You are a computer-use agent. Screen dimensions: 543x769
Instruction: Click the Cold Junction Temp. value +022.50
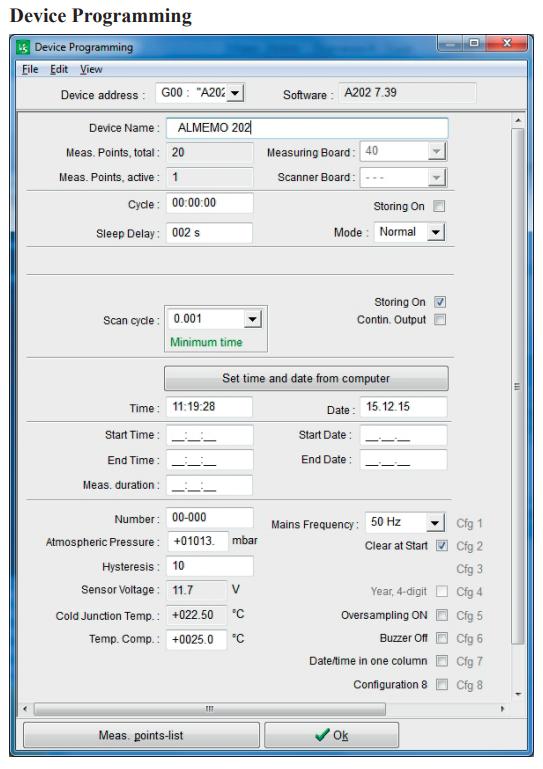pos(197,615)
